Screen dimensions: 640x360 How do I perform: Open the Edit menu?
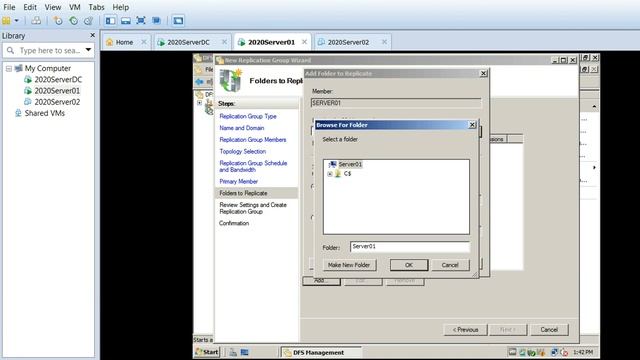tap(29, 7)
